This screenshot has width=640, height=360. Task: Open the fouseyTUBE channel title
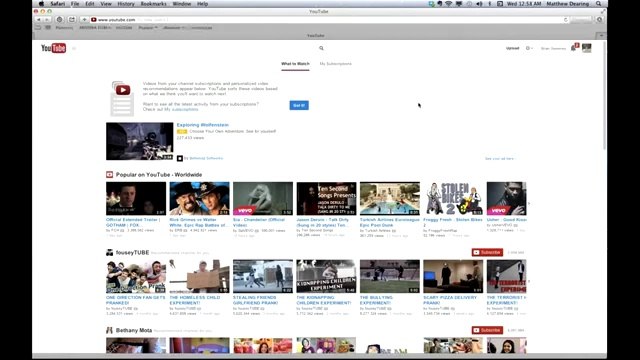tap(132, 253)
